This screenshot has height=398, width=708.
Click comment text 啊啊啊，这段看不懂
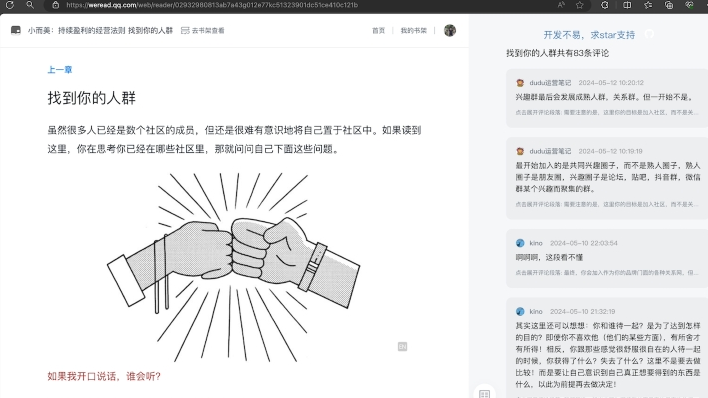click(x=549, y=258)
